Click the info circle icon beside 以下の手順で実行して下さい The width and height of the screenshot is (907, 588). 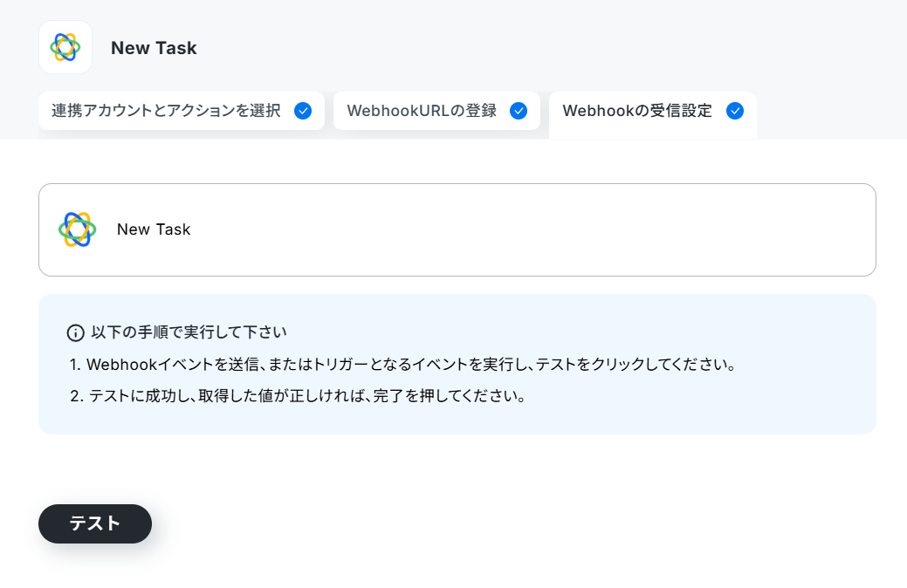[x=76, y=332]
